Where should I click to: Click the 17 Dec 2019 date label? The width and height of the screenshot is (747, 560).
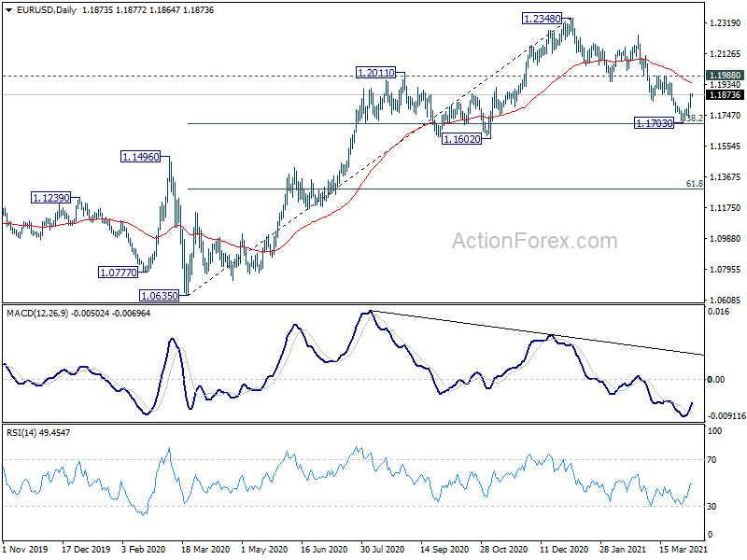point(86,549)
